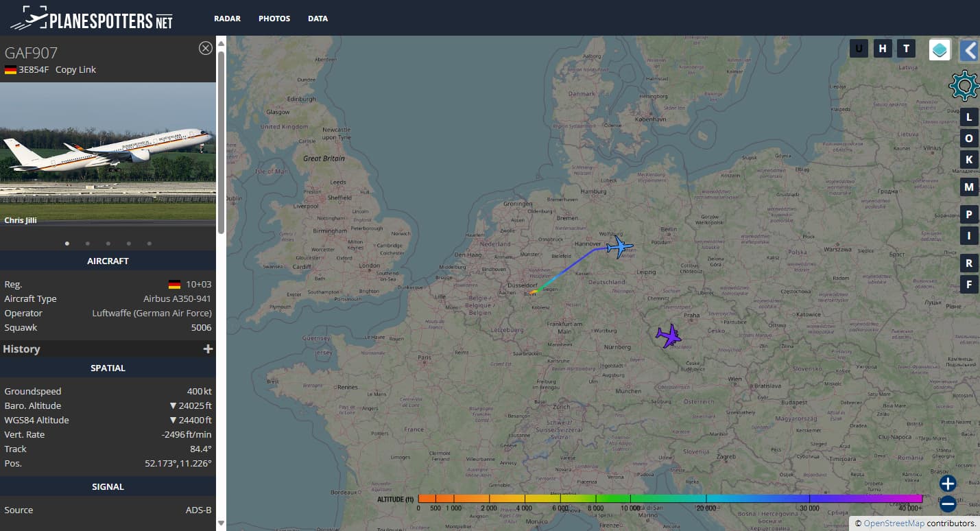Click the squawk value 5006
The width and height of the screenshot is (980, 531).
pos(201,328)
